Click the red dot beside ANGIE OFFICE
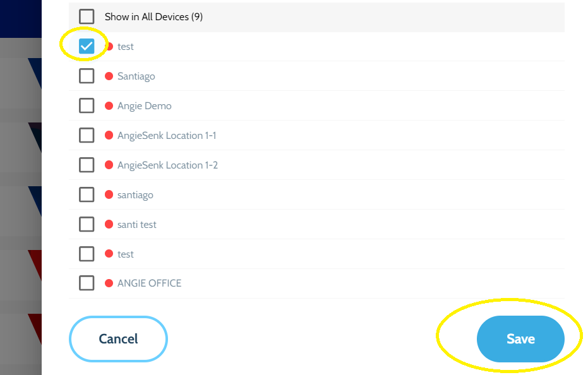 (109, 283)
